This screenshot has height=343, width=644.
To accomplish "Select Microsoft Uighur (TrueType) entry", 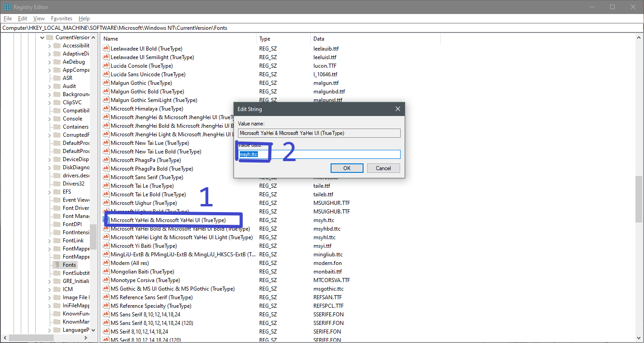I will coord(144,203).
